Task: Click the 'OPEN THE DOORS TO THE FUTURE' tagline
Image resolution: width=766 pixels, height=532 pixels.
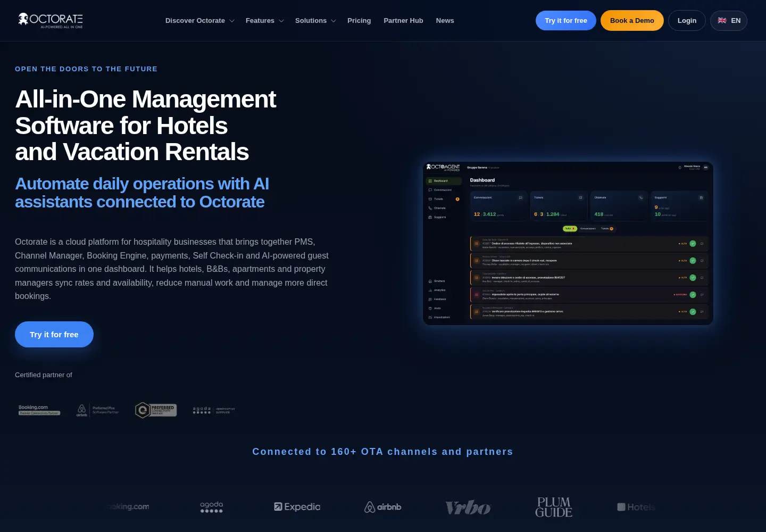Action: point(86,69)
